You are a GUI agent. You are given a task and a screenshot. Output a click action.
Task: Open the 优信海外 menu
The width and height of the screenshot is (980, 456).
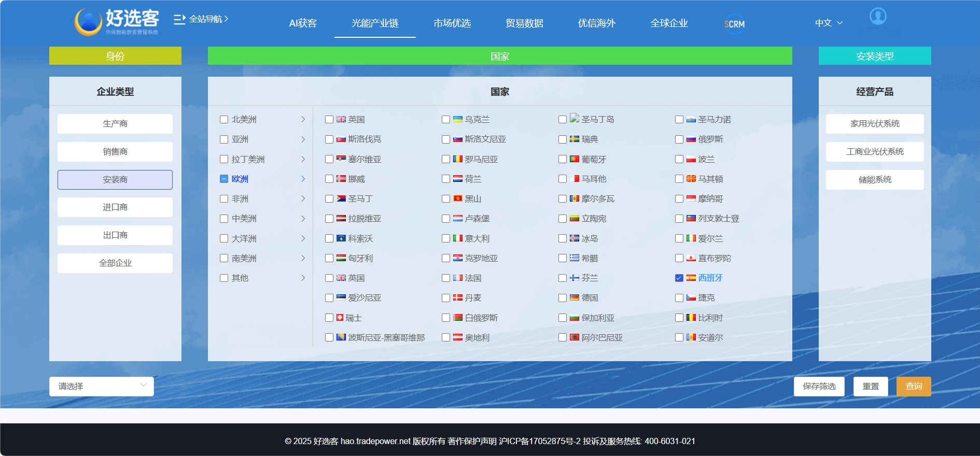[597, 23]
